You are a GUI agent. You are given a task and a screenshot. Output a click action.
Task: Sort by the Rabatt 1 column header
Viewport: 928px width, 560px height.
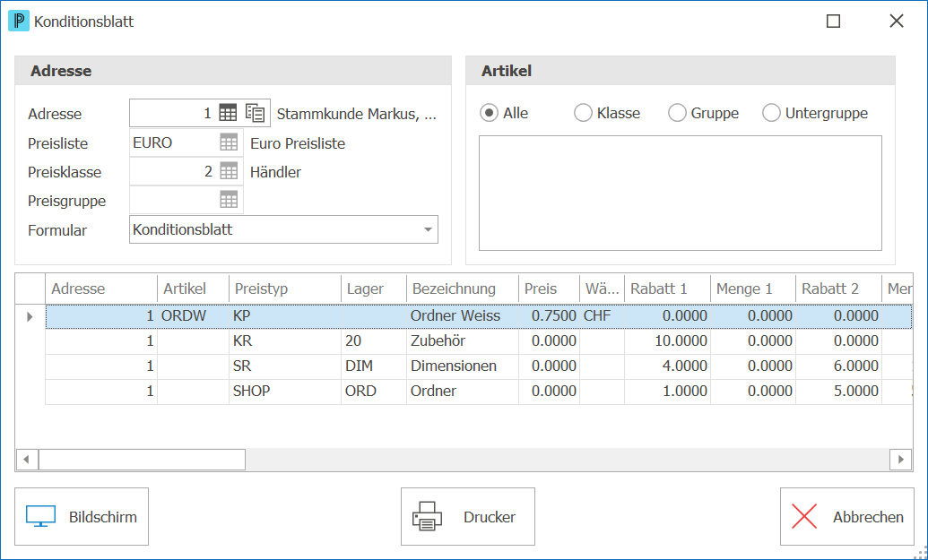click(668, 289)
